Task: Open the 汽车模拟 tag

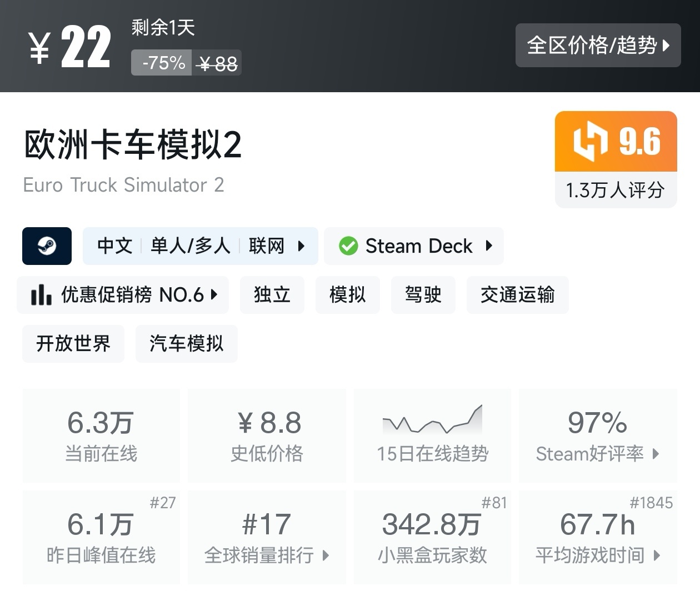Action: coord(186,343)
